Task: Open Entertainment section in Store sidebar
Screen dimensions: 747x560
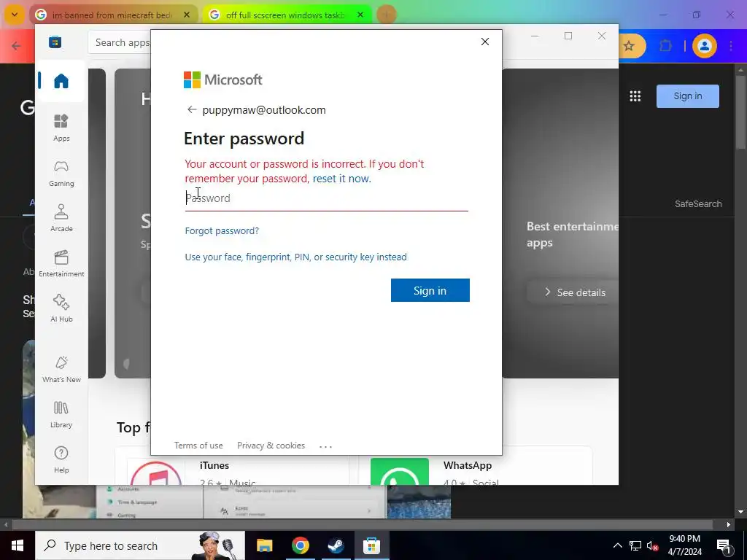Action: tap(61, 263)
